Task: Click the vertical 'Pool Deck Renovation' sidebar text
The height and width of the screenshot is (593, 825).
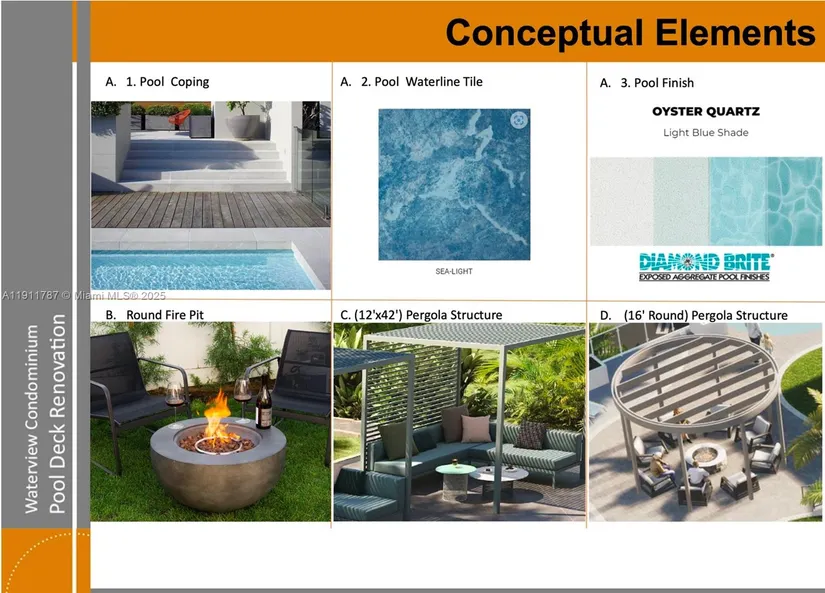Action: (58, 413)
